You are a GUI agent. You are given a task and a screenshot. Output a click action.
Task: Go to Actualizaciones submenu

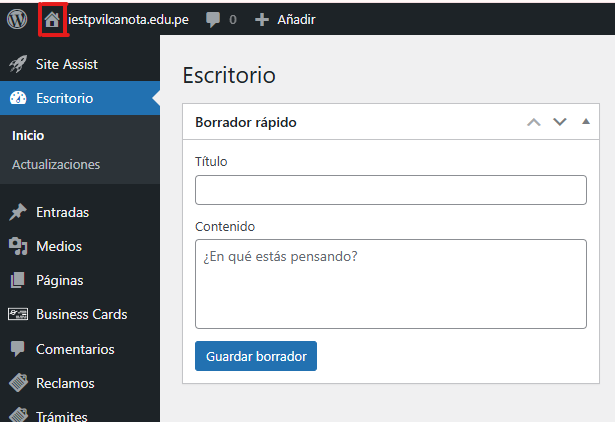click(x=56, y=164)
